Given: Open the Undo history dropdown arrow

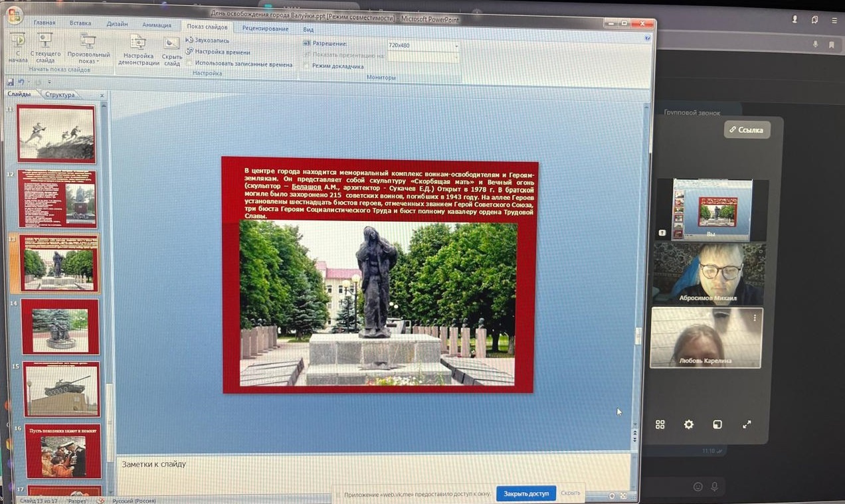Looking at the screenshot, I should point(29,82).
